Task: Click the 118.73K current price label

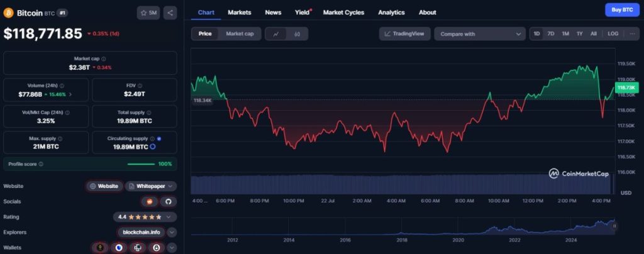Action: [626, 87]
